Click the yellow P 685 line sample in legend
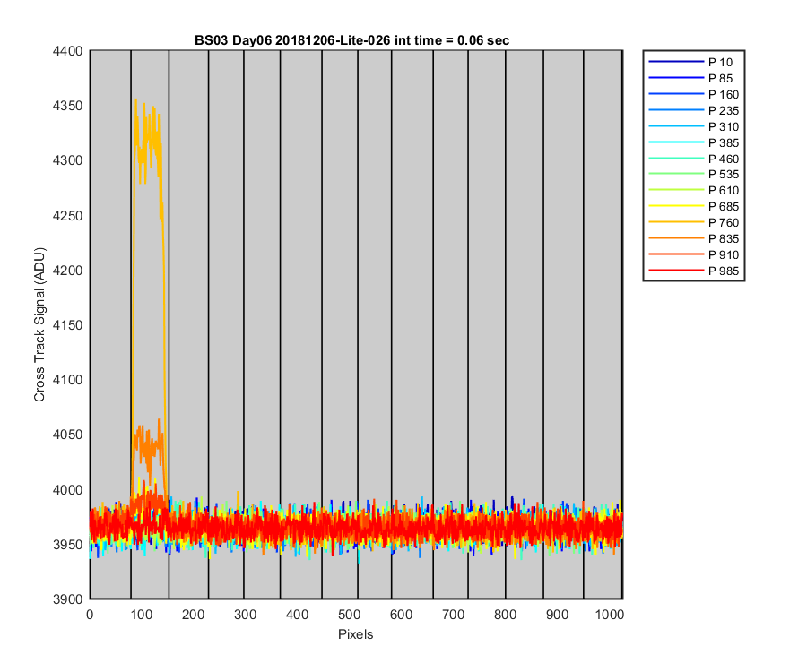Screen dimensions: 807x672 [x=676, y=206]
